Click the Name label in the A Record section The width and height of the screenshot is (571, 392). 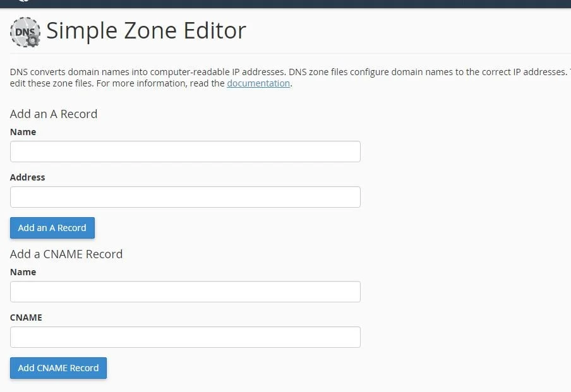coord(23,132)
